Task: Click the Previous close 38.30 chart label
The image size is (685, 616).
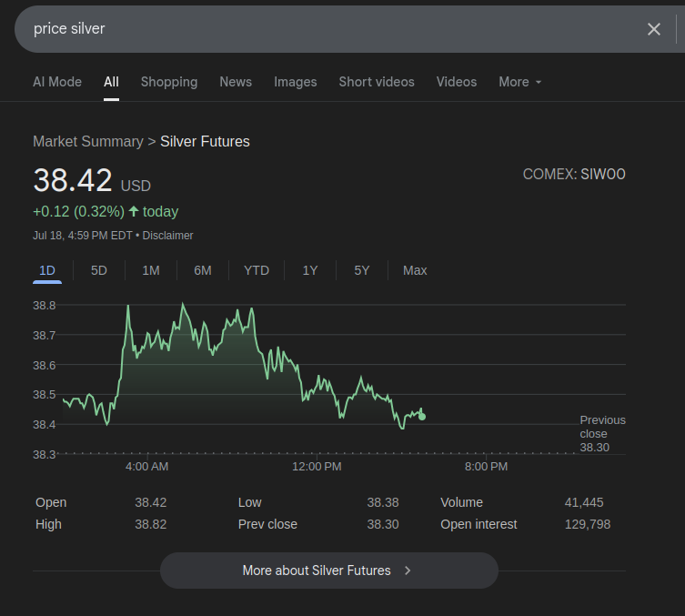Action: pos(602,434)
